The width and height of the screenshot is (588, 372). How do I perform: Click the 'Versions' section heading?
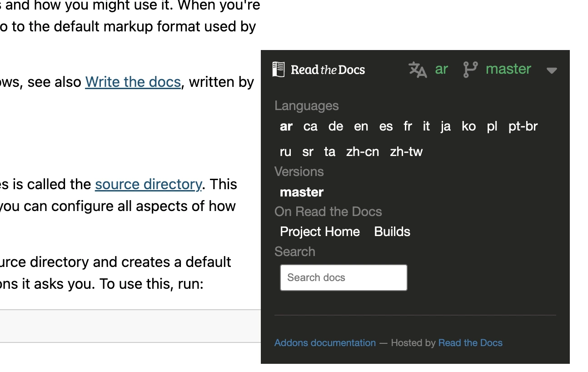(299, 171)
